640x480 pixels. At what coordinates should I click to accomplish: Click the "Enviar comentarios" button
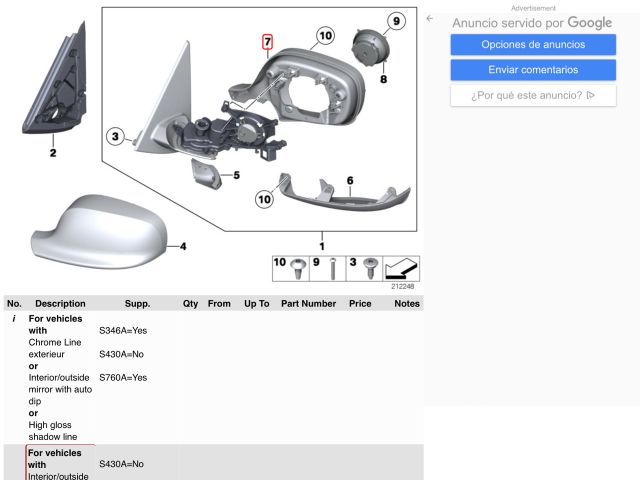(533, 70)
